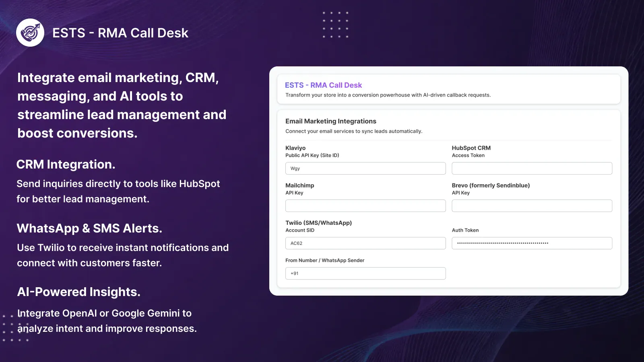The height and width of the screenshot is (362, 644).
Task: Focus the HubSpot CRM Access Token field
Action: pyautogui.click(x=532, y=168)
